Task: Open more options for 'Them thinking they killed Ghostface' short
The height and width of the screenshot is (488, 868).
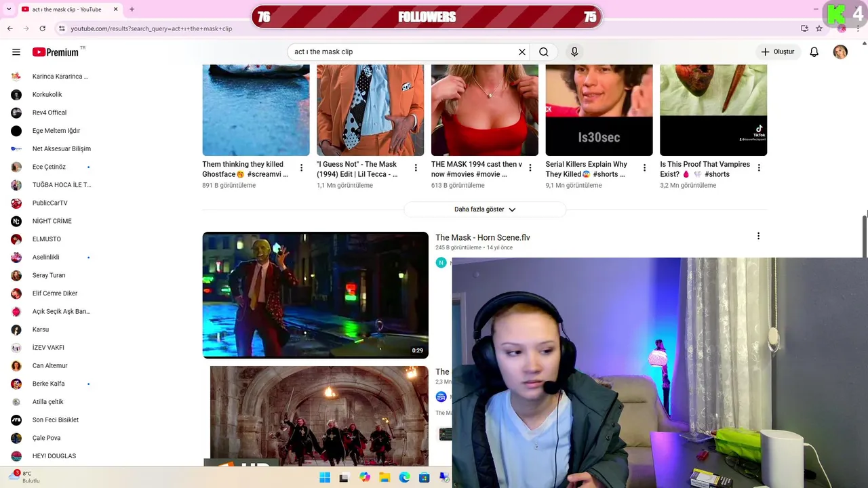Action: [302, 167]
